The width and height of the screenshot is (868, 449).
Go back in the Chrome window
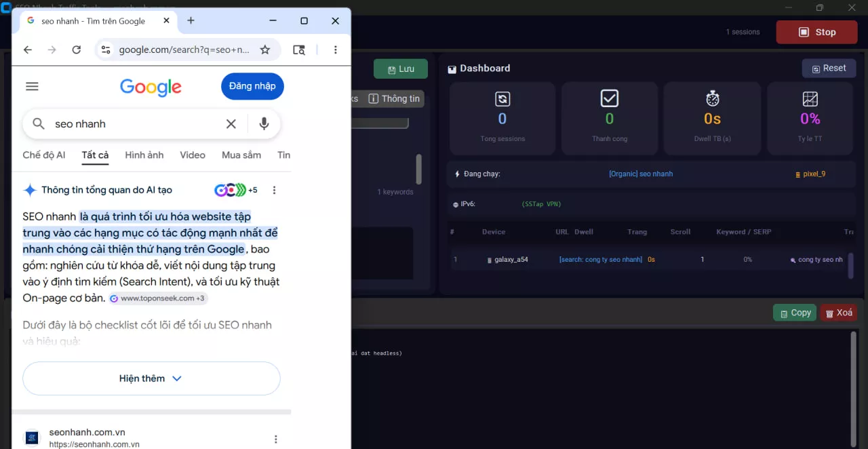(x=28, y=50)
